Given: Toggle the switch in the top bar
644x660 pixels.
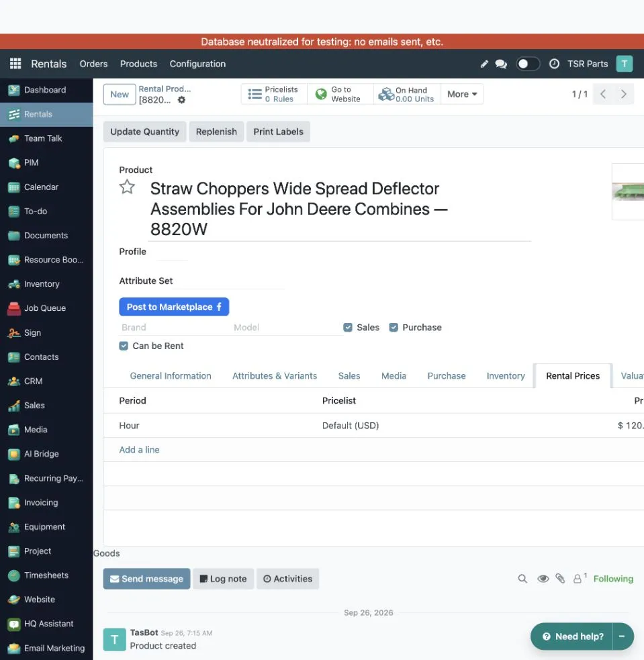Looking at the screenshot, I should point(528,64).
